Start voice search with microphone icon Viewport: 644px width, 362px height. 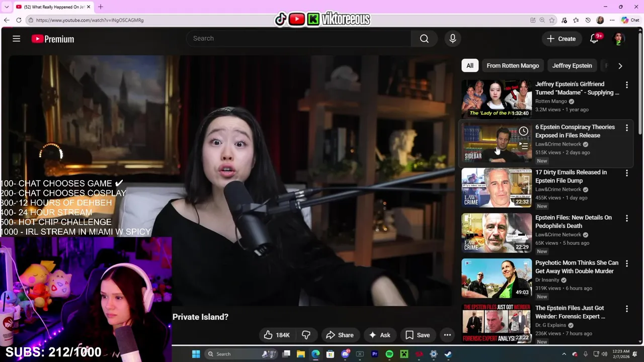453,39
